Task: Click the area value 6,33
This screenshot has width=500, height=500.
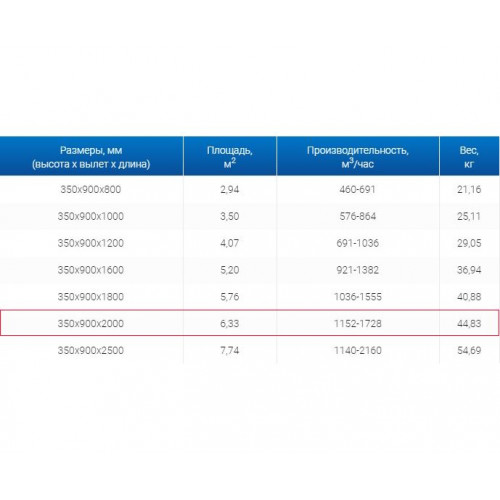Action: point(230,323)
